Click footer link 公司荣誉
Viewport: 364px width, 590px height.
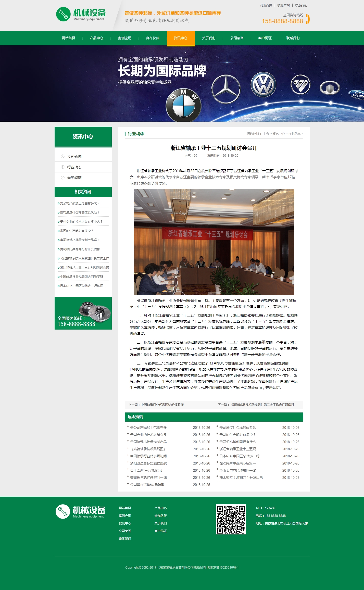point(125,531)
